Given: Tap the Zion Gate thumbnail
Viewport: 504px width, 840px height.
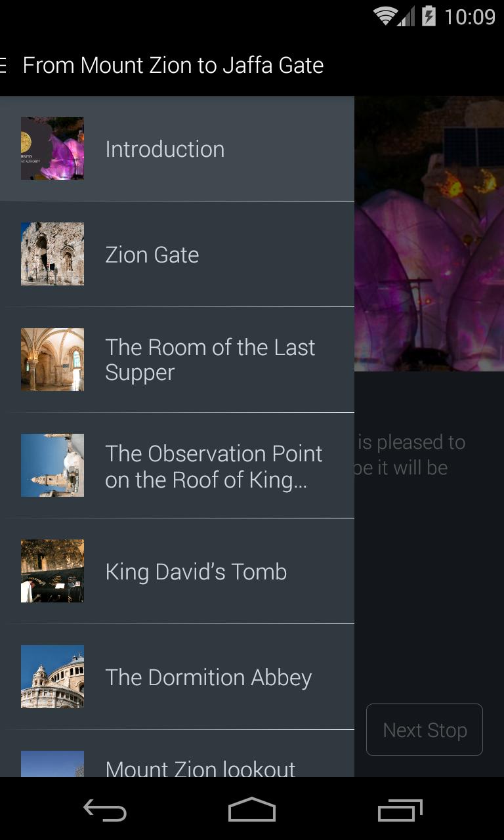Looking at the screenshot, I should click(52, 254).
